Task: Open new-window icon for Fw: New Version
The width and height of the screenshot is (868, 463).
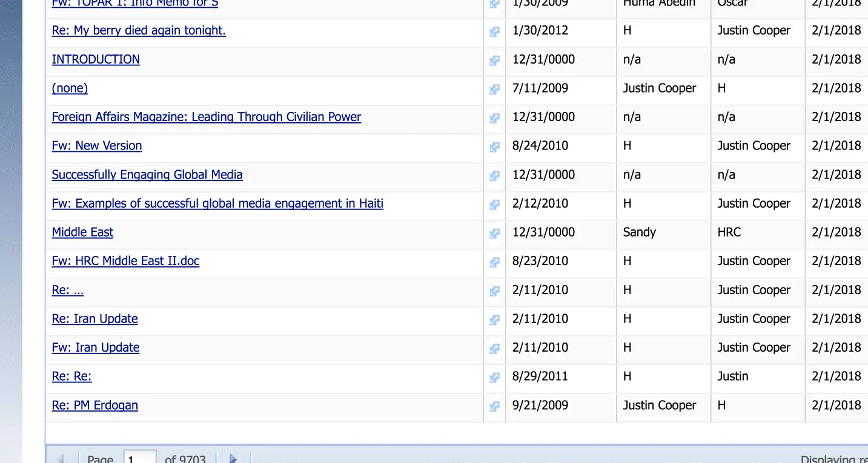Action: coord(494,146)
